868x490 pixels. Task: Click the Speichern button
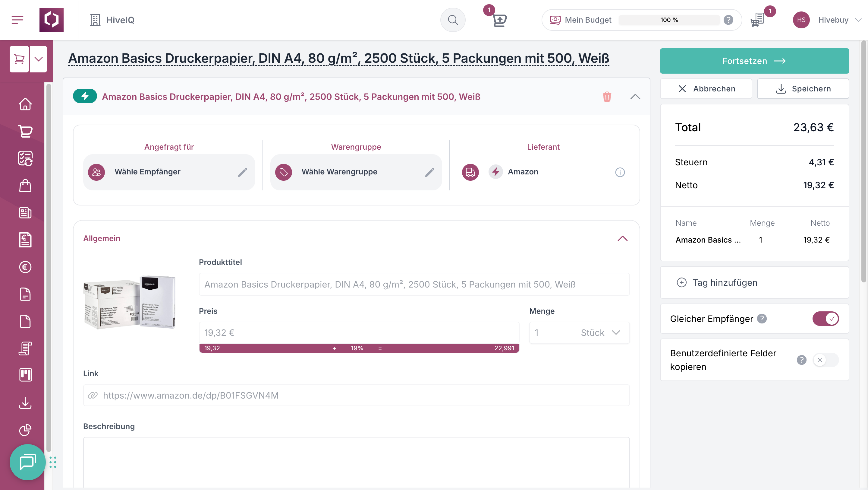803,89
